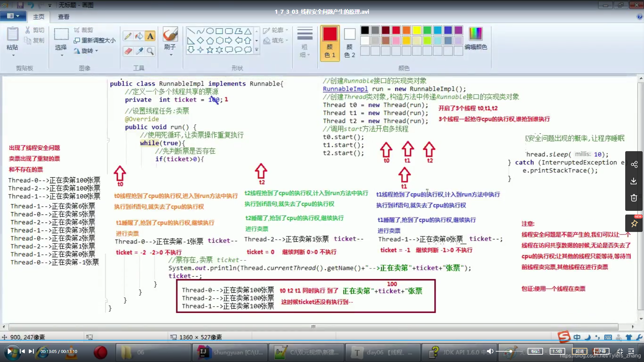The height and width of the screenshot is (362, 644).
Task: Choose the Right arrow shape
Action: [229, 41]
